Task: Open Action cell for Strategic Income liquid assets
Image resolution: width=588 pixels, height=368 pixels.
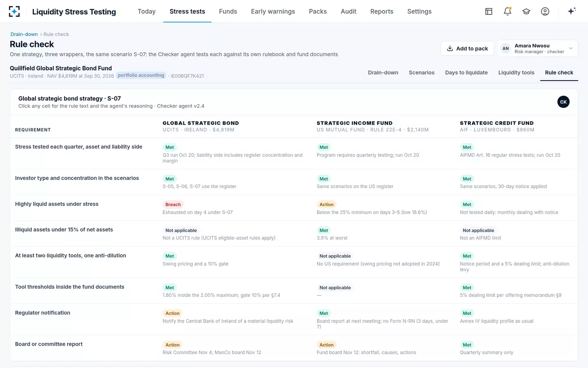Action: coord(326,204)
